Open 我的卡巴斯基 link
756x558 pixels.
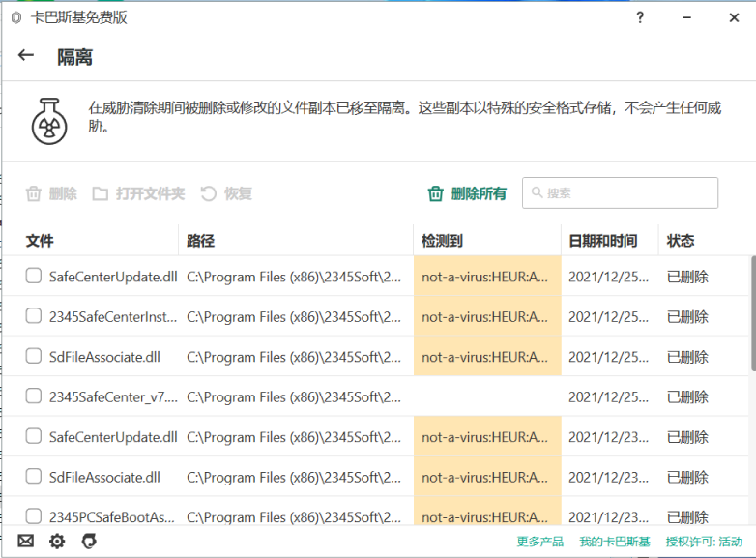pos(615,542)
